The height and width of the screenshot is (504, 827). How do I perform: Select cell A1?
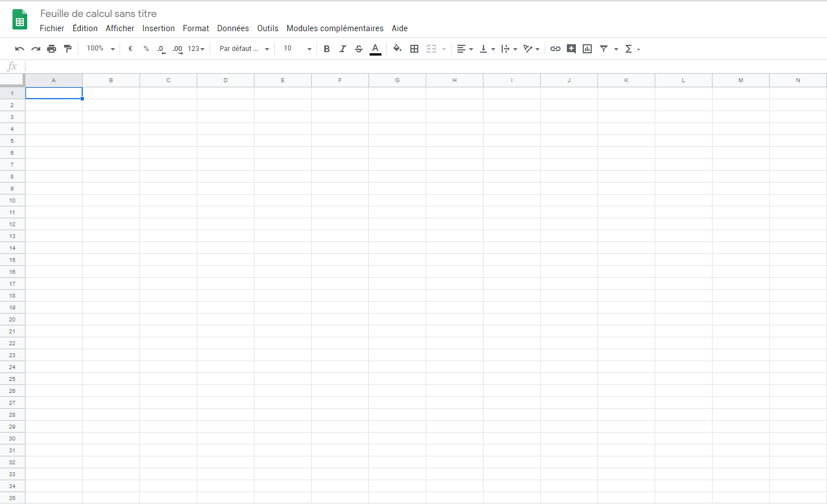[54, 93]
